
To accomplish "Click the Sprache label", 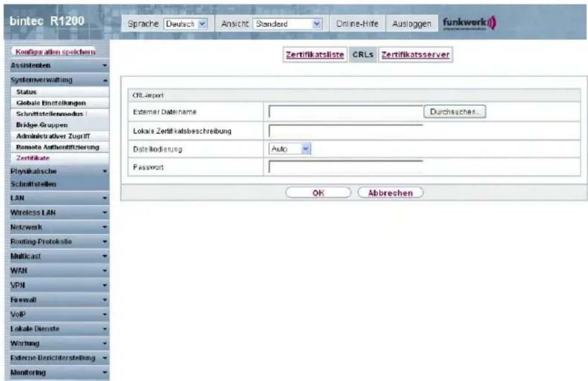I will (x=143, y=24).
